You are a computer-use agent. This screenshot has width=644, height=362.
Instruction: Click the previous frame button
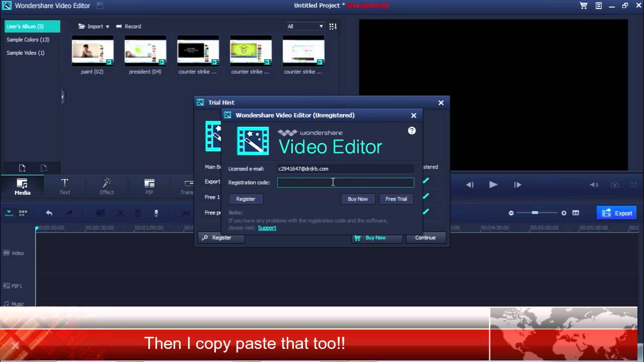[469, 185]
